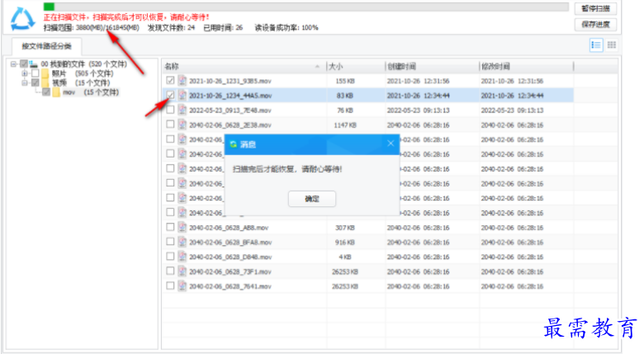This screenshot has height=354, width=644.
Task: Click the file icon of 2022-05-23_0913_7E48.mov
Action: click(182, 110)
